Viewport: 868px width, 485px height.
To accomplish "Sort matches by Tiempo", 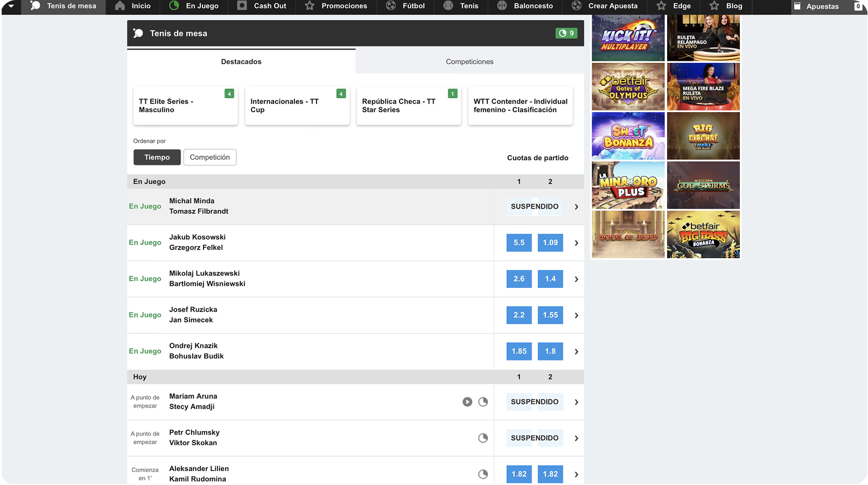I will (157, 157).
